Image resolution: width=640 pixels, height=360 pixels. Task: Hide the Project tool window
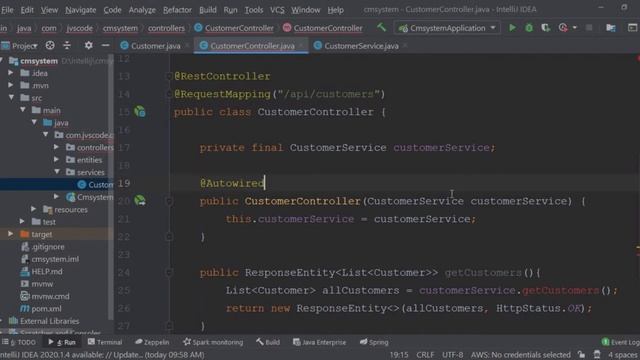click(x=105, y=45)
